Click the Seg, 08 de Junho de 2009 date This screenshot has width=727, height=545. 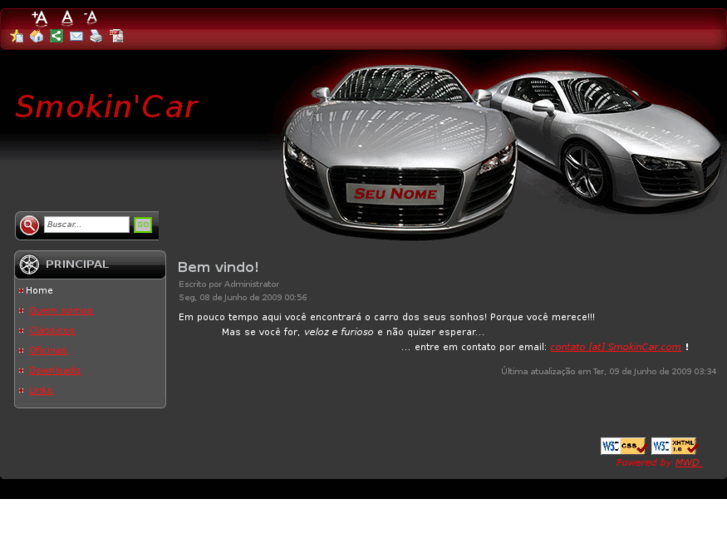point(243,297)
